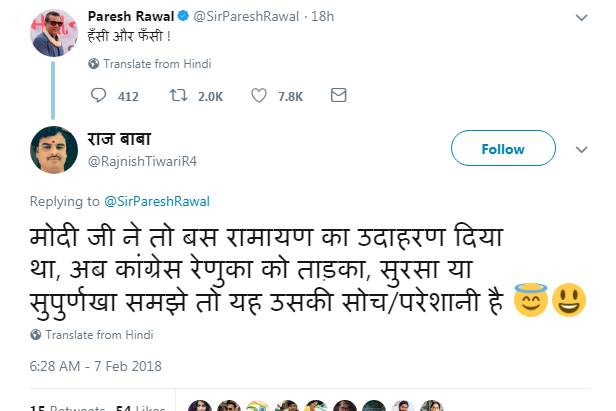Click the 6:28 AM - 7 Feb 2018 timestamp
The image size is (616, 411).
[95, 366]
